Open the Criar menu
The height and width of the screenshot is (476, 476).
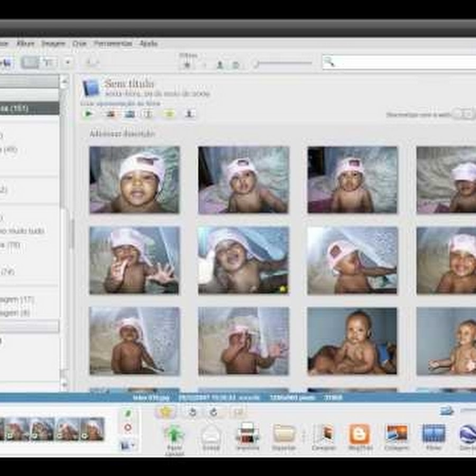pos(79,43)
